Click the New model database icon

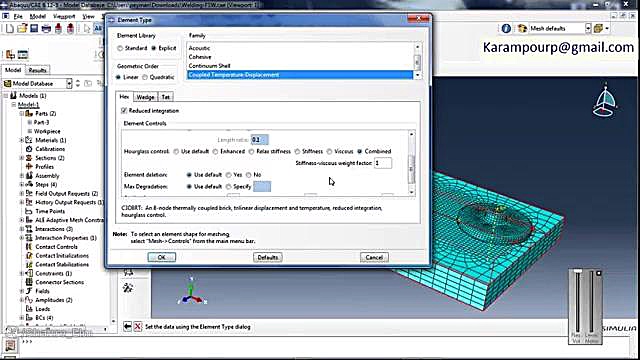pos(10,28)
